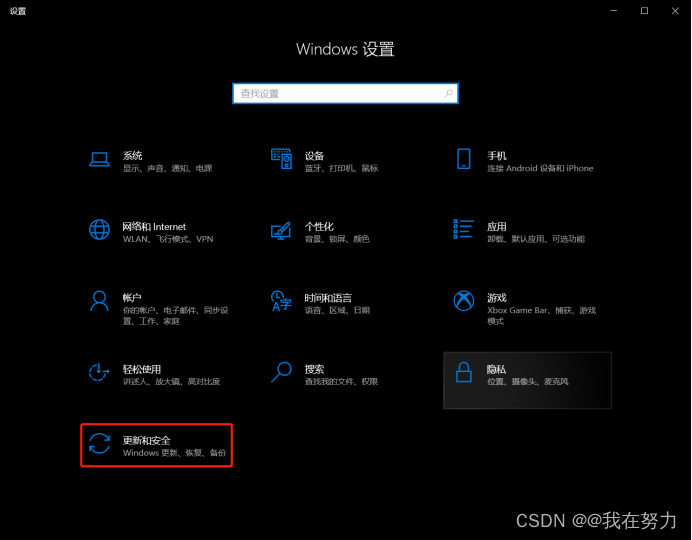Image resolution: width=692 pixels, height=540 pixels.
Task: Click the 更新和安全 refresh arrows icon
Action: pyautogui.click(x=99, y=443)
